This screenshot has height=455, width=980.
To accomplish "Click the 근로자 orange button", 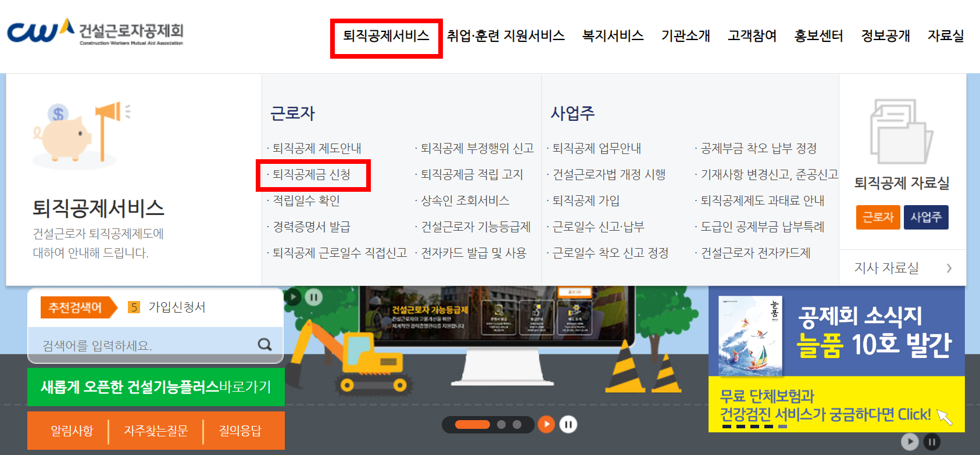I will (x=878, y=217).
